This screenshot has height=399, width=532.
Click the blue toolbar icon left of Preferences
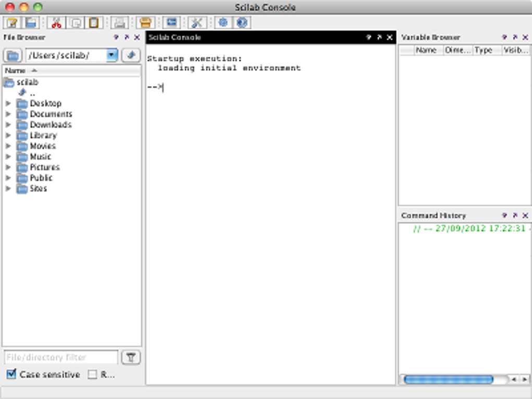point(172,23)
